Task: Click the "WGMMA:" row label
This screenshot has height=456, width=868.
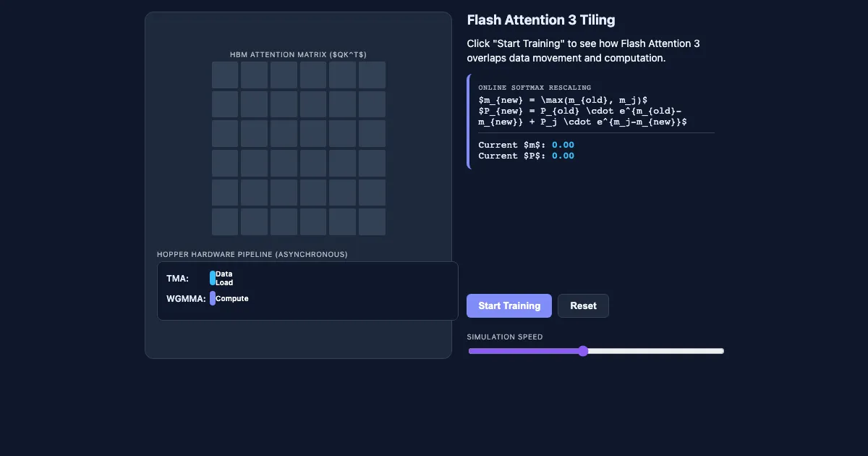Action: (186, 298)
